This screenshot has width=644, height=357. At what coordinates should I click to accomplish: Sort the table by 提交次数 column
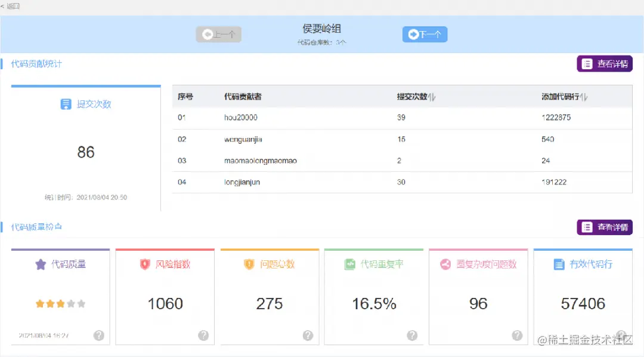(432, 97)
